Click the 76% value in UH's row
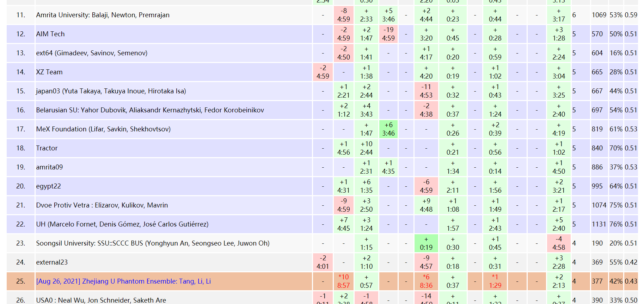 tap(616, 224)
